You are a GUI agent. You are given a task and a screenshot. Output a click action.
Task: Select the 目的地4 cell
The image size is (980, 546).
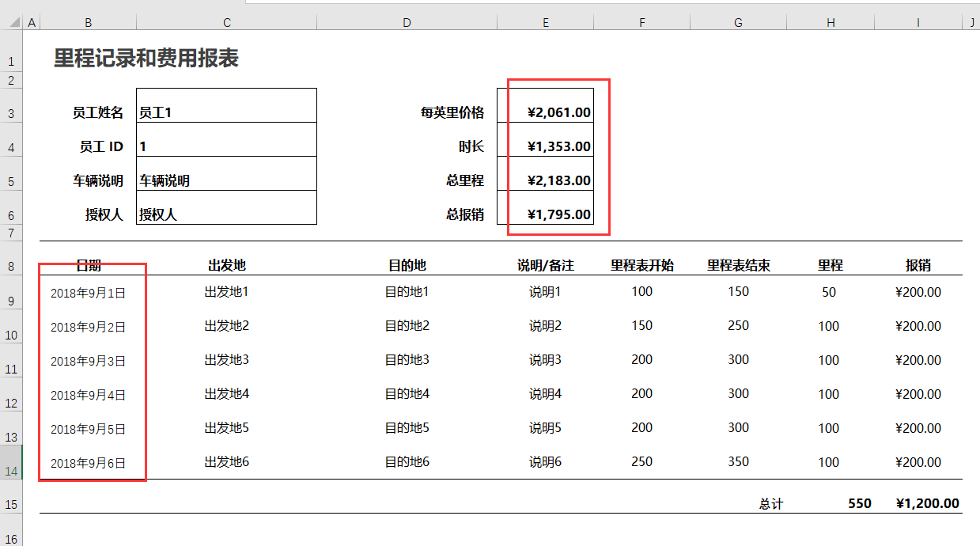click(407, 394)
